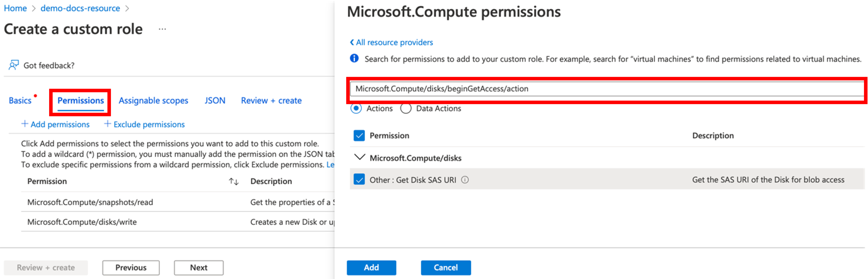This screenshot has width=868, height=279.
Task: Click the Home breadcrumb link
Action: pyautogui.click(x=15, y=8)
